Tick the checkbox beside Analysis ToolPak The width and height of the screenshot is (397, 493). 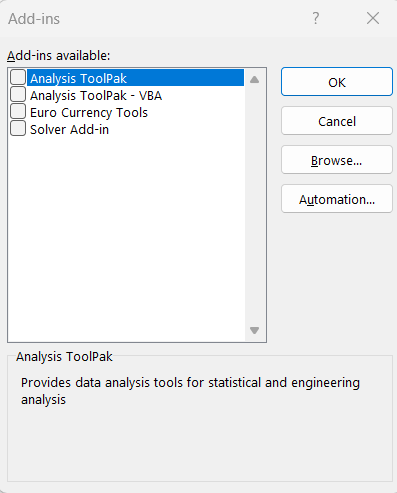click(x=18, y=77)
